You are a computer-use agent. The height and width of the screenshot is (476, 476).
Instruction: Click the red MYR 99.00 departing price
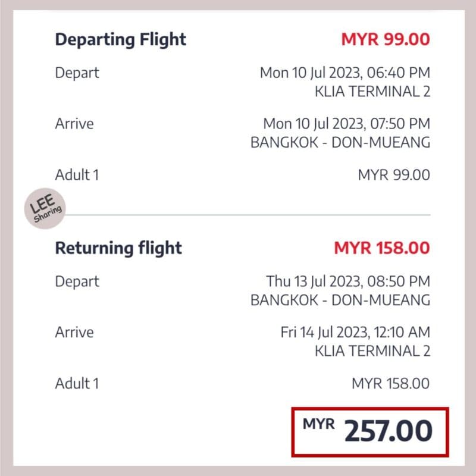(x=386, y=39)
